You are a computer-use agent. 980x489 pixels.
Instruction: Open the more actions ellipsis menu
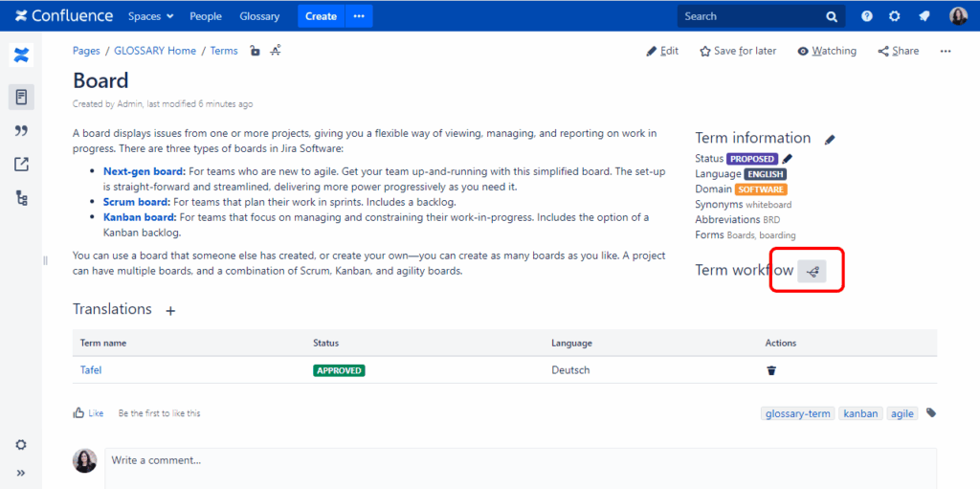tap(946, 52)
